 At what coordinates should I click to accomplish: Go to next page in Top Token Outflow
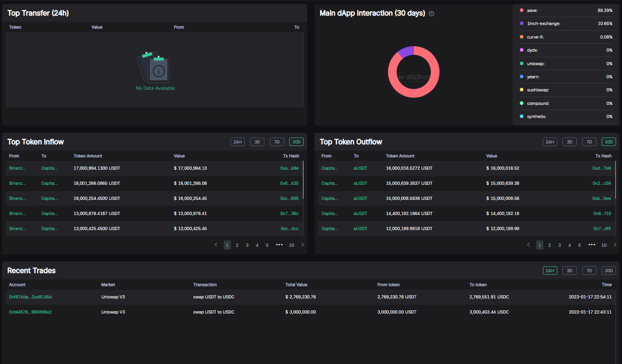pos(615,245)
